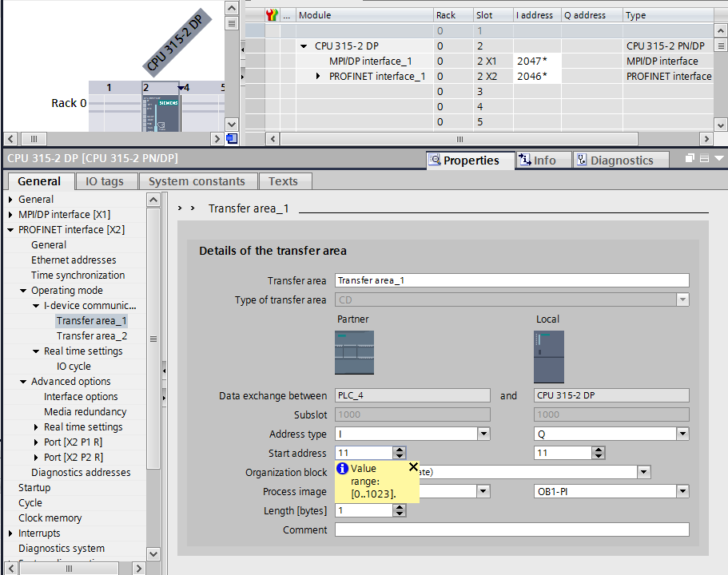Click the device view's scroll-right arrow
Viewport: 728px width, 575px height.
point(217,139)
